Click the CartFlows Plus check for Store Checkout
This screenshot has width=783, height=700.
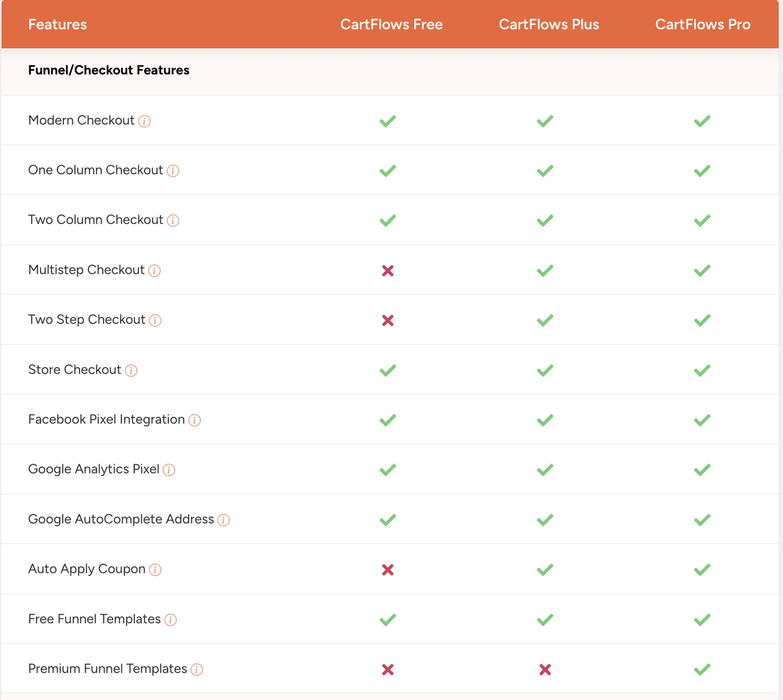pyautogui.click(x=544, y=370)
